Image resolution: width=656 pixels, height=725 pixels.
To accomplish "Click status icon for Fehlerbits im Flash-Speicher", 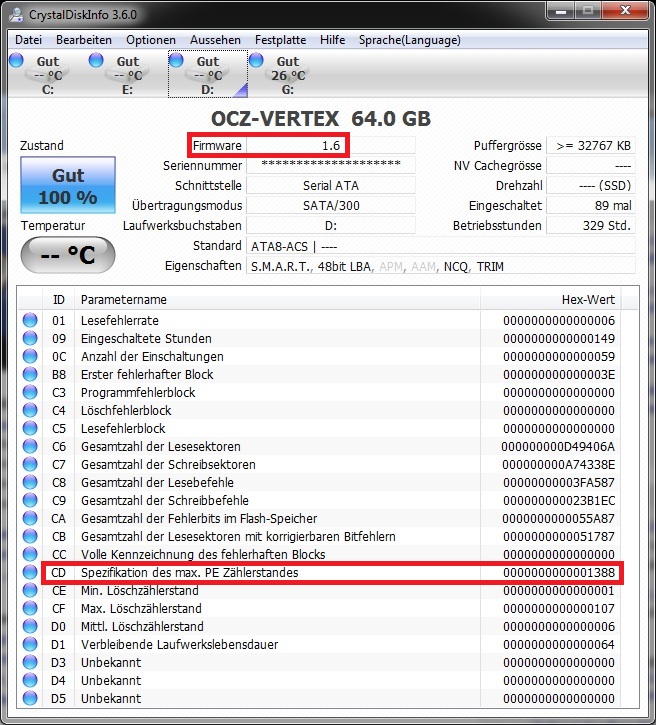I will pos(30,518).
